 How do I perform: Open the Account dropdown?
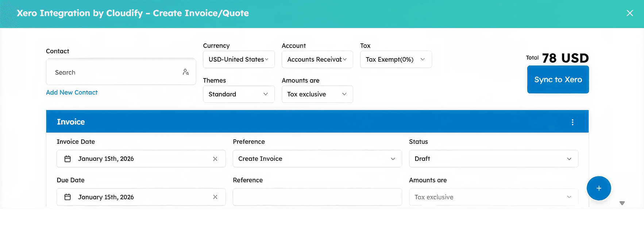click(x=317, y=59)
